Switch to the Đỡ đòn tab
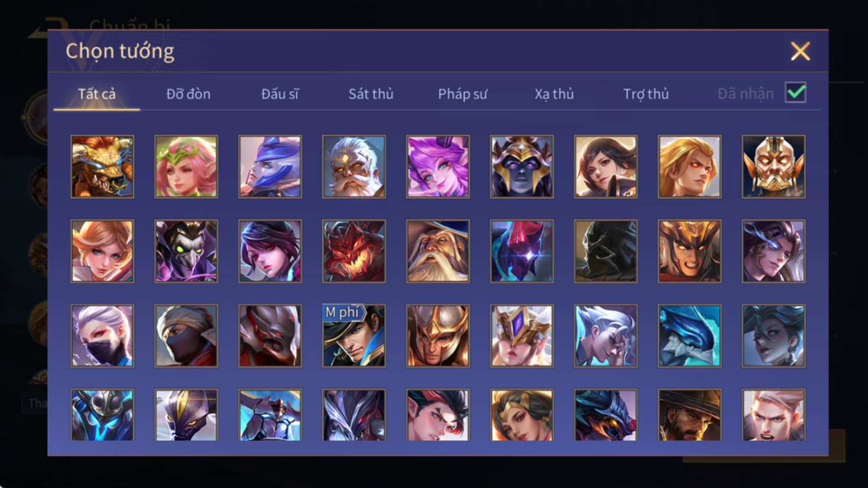The height and width of the screenshot is (488, 868). (x=188, y=94)
